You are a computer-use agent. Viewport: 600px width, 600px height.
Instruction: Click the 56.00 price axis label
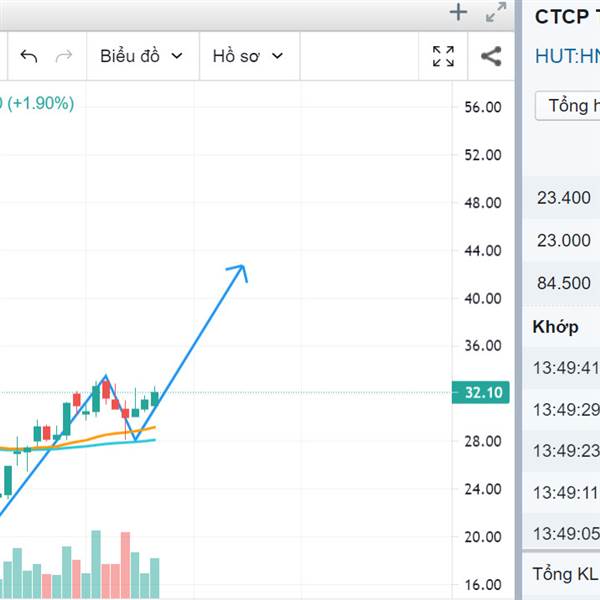(483, 107)
